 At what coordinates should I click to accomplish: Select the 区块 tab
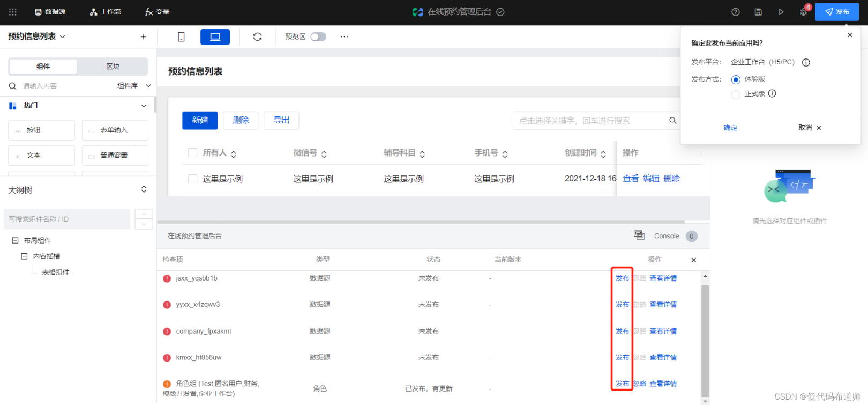113,67
